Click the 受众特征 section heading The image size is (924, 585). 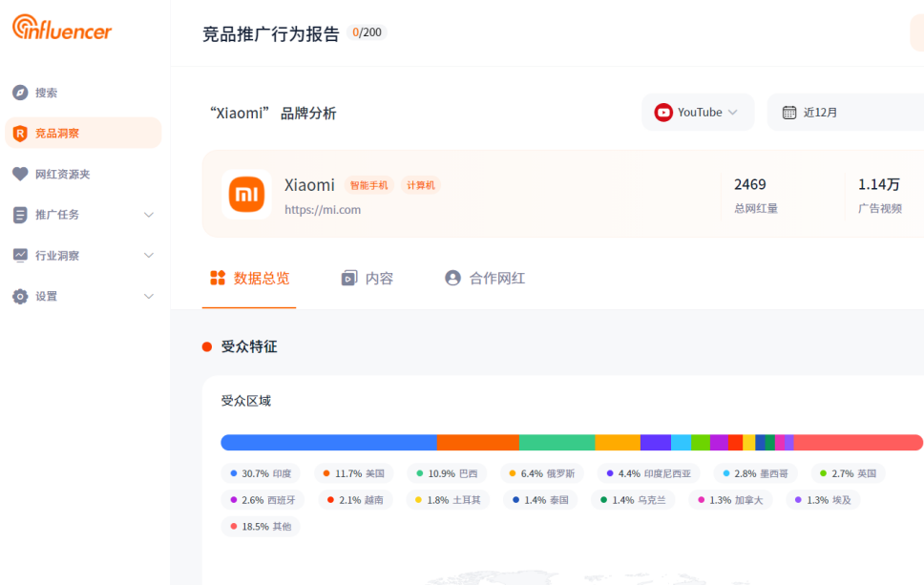pyautogui.click(x=249, y=346)
